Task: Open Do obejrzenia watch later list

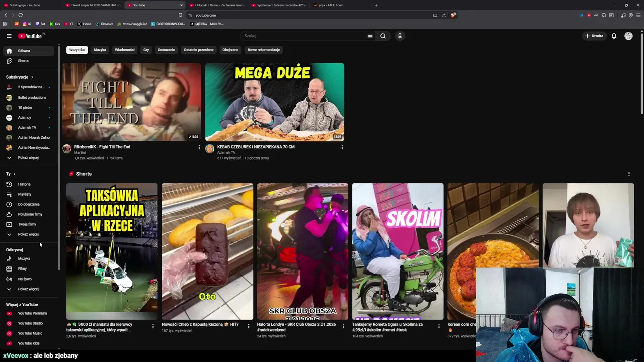Action: point(28,204)
